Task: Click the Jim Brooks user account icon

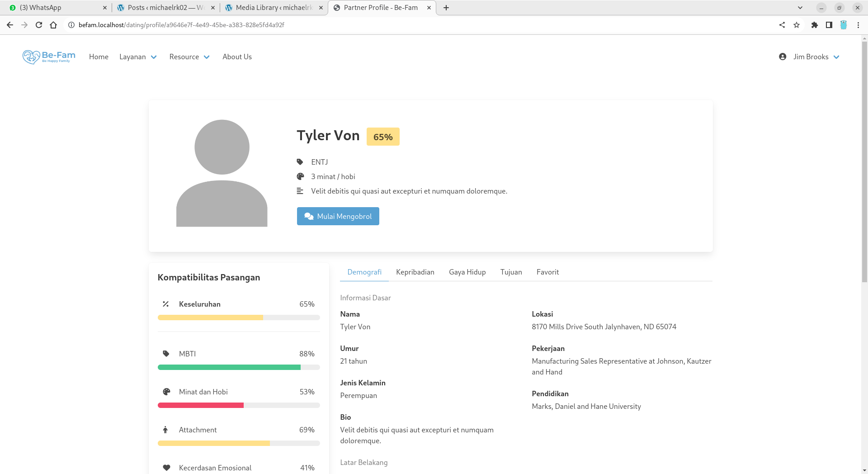Action: (x=783, y=57)
